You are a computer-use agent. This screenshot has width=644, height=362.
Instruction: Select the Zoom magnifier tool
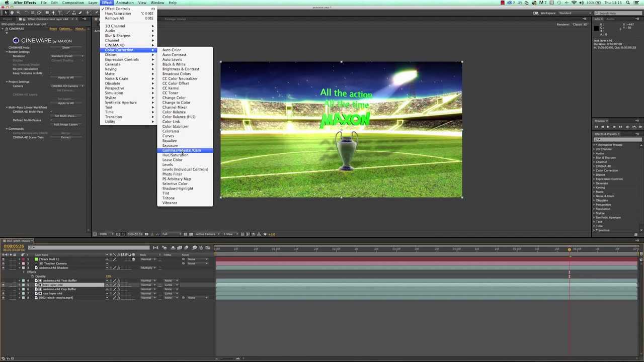[18, 13]
